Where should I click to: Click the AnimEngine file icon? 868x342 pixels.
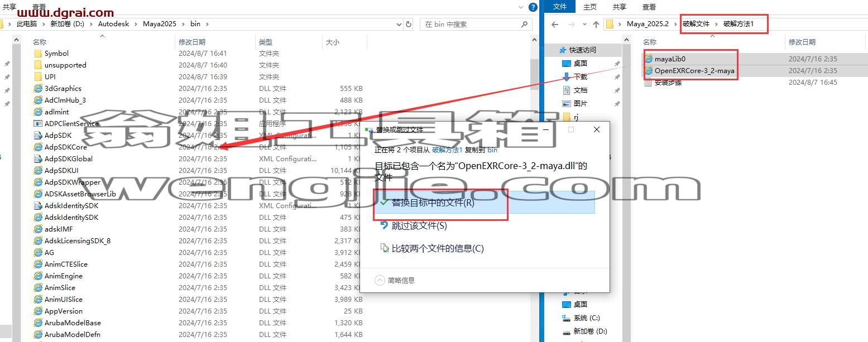(x=38, y=276)
